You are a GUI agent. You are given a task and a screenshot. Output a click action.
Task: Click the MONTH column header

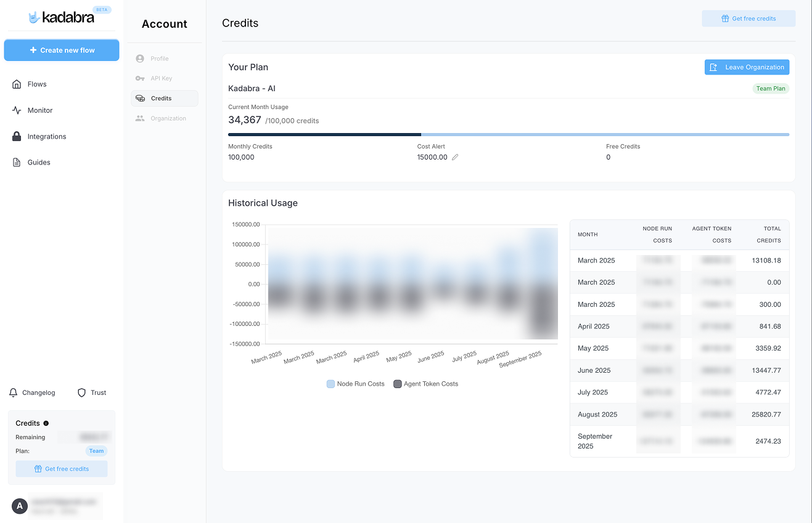pyautogui.click(x=588, y=235)
